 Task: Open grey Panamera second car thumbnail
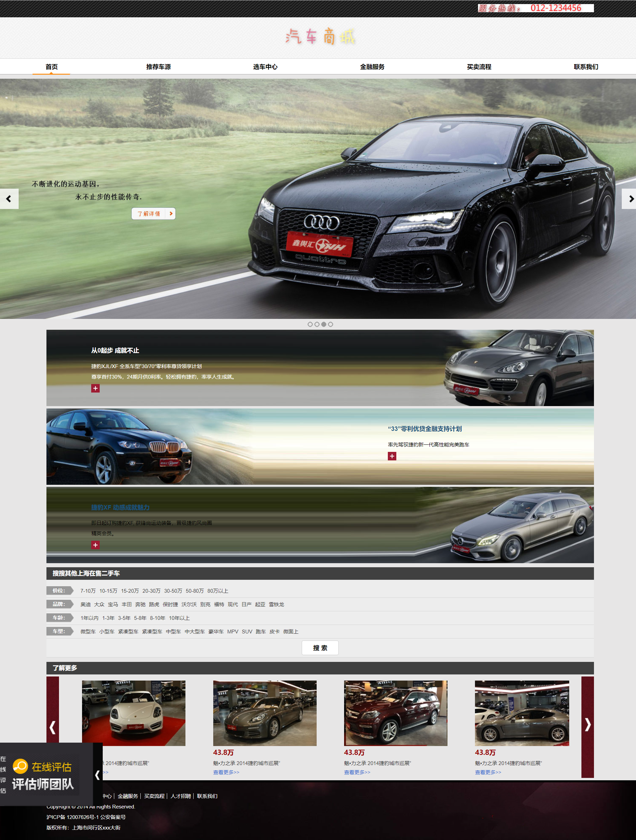tap(264, 713)
